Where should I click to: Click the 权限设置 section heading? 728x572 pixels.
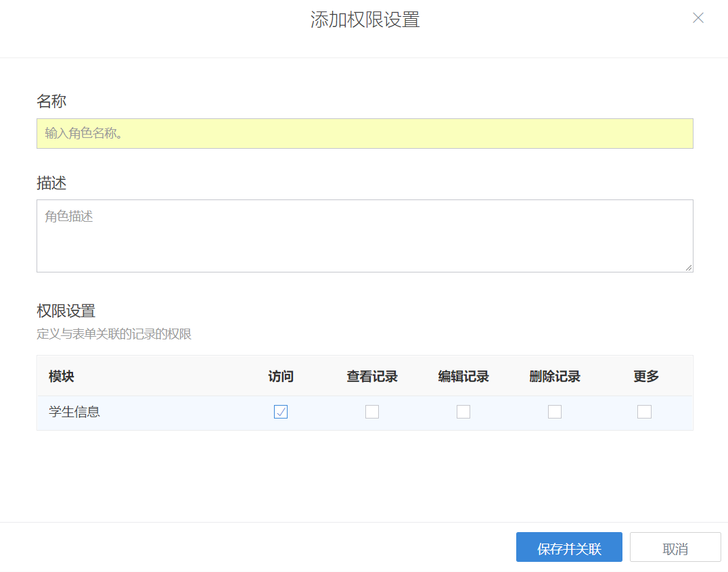(66, 311)
